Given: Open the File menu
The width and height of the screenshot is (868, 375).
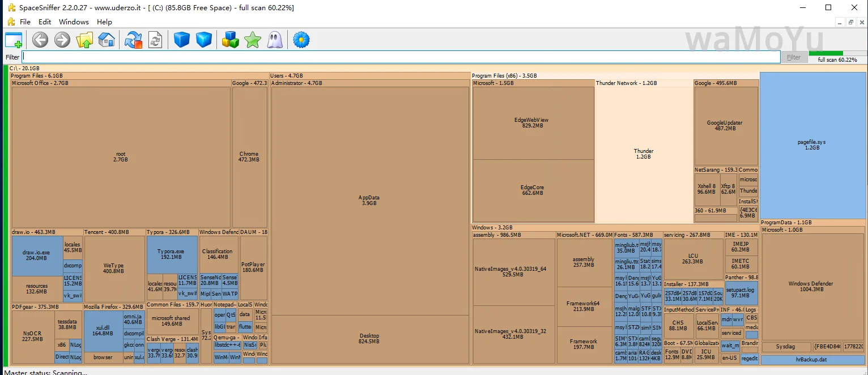Looking at the screenshot, I should tap(25, 22).
